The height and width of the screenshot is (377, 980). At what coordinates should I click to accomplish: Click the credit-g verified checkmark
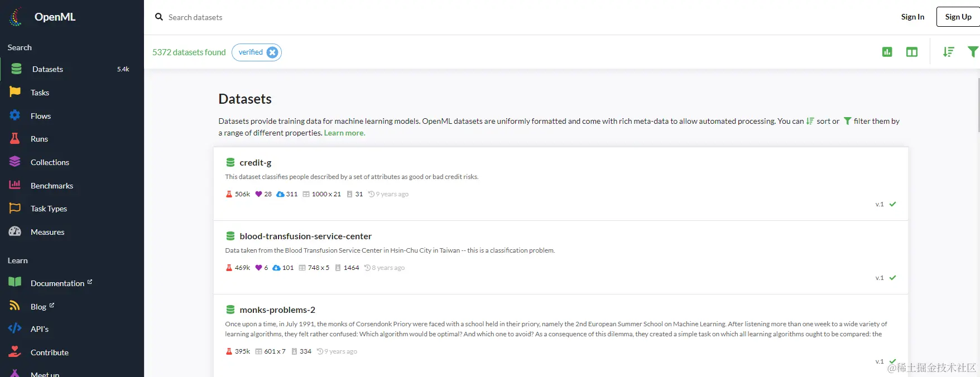click(x=892, y=204)
